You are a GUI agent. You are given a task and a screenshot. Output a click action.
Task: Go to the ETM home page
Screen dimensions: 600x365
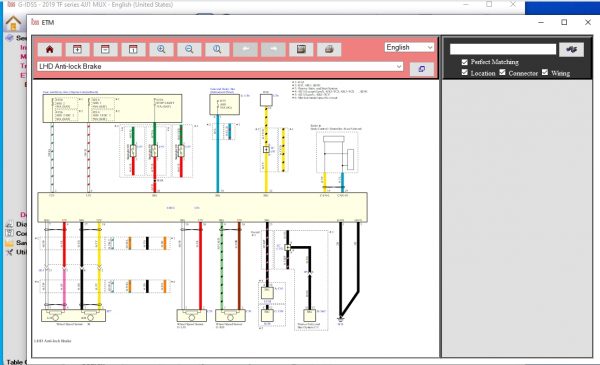49,49
